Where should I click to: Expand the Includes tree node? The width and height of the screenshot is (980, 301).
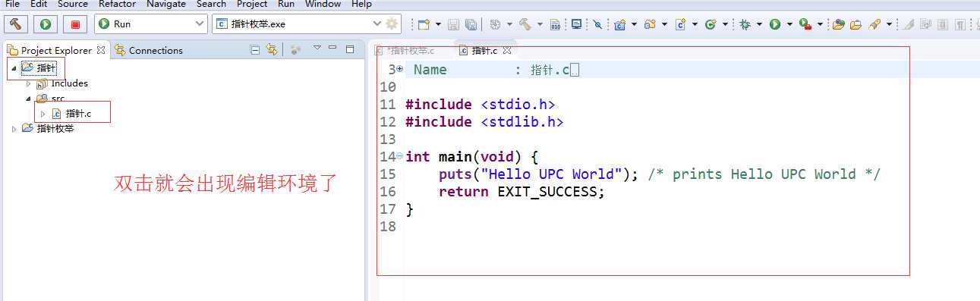click(x=28, y=83)
